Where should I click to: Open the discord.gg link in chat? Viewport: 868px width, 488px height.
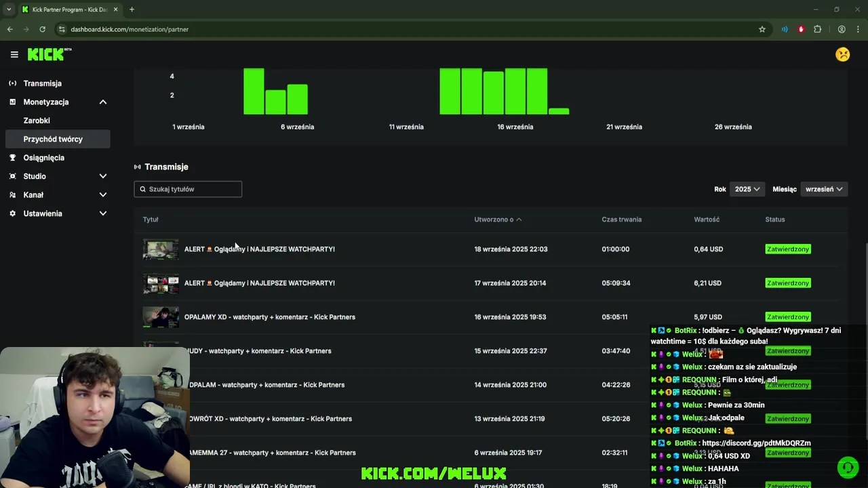(756, 443)
